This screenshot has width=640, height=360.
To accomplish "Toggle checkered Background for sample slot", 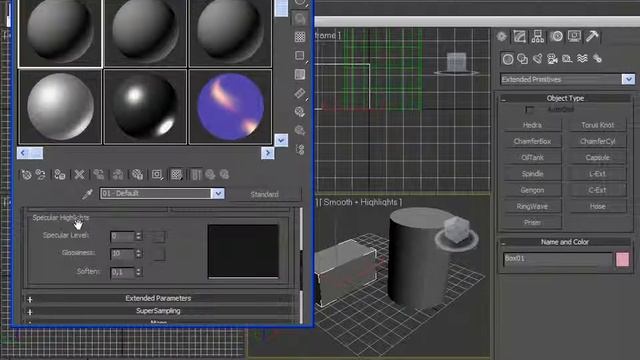I will pos(300,37).
